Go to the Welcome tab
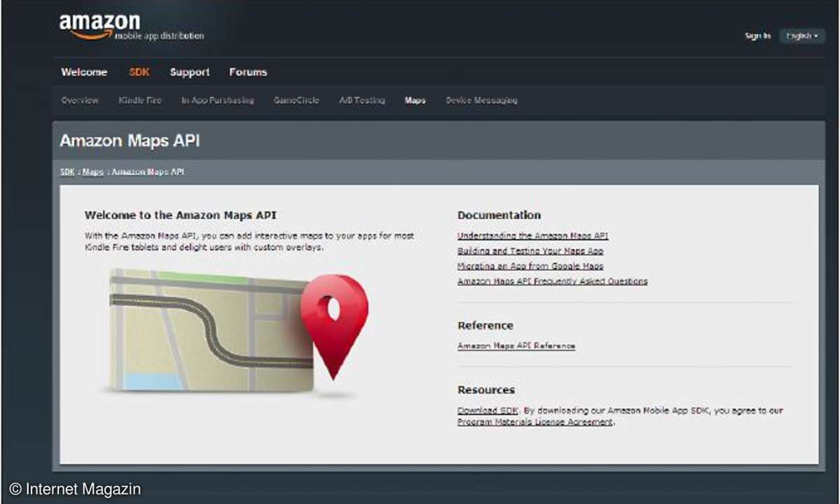This screenshot has width=840, height=504. (x=84, y=72)
